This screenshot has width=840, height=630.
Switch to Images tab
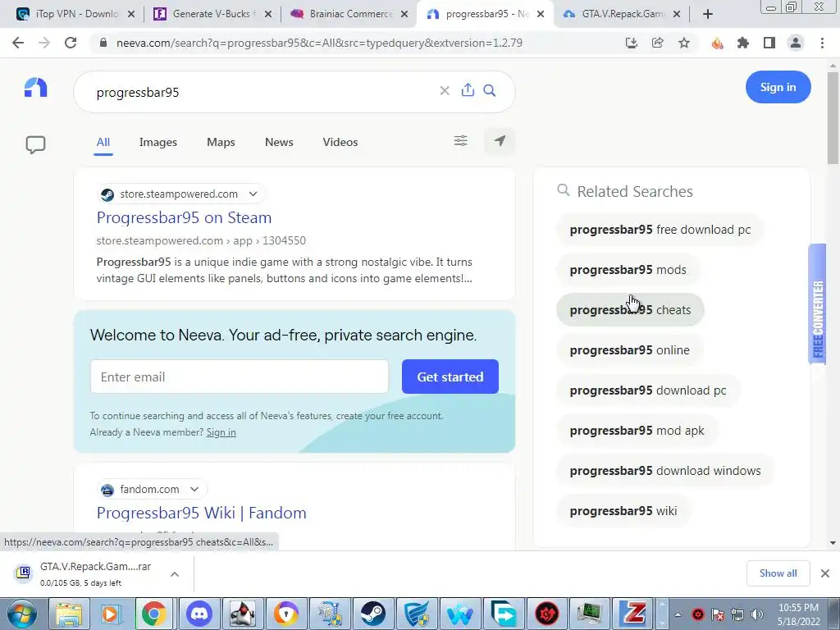pos(158,142)
